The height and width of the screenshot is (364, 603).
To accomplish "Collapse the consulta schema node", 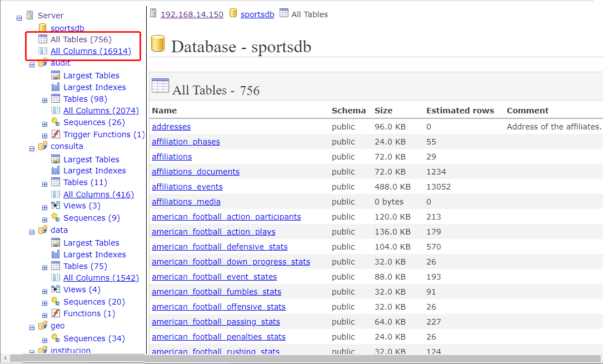I will point(32,148).
